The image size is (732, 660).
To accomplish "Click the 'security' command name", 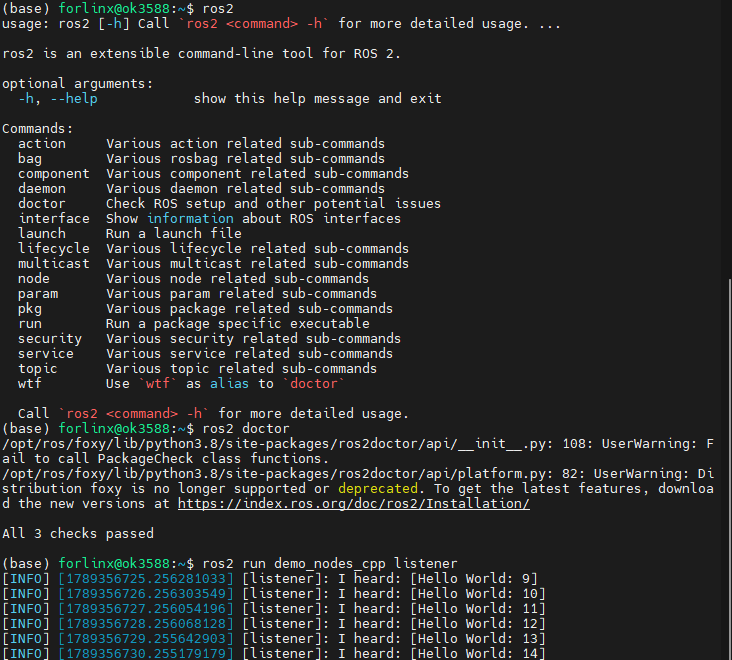I will coord(50,338).
